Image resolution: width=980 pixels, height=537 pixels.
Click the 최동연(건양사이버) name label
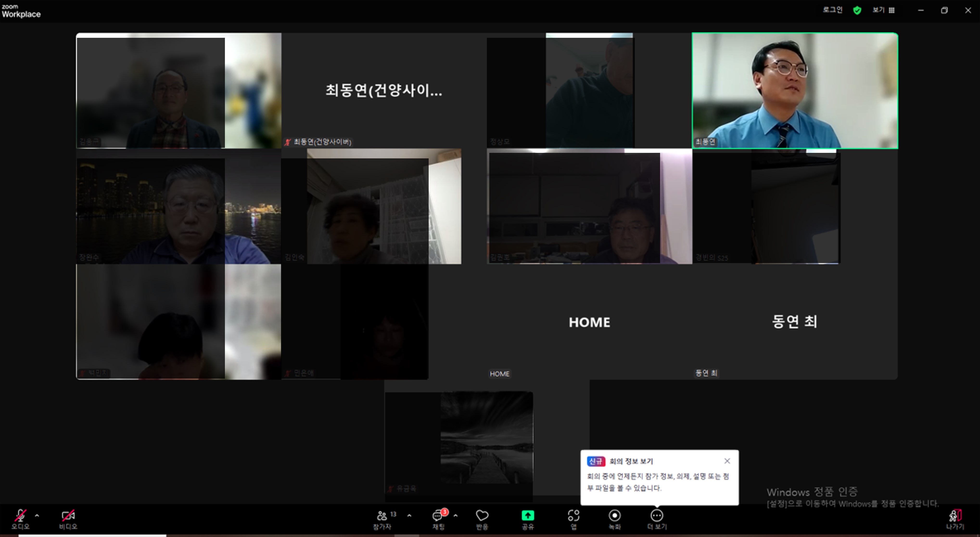322,142
